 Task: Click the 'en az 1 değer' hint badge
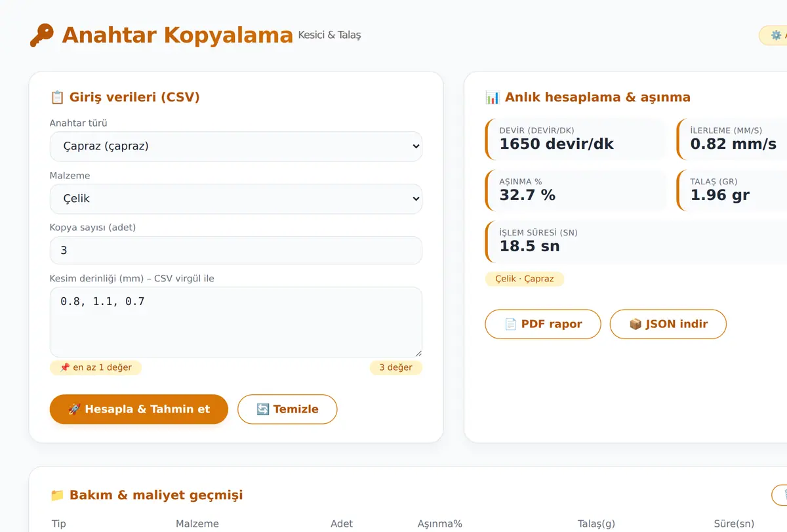click(96, 367)
